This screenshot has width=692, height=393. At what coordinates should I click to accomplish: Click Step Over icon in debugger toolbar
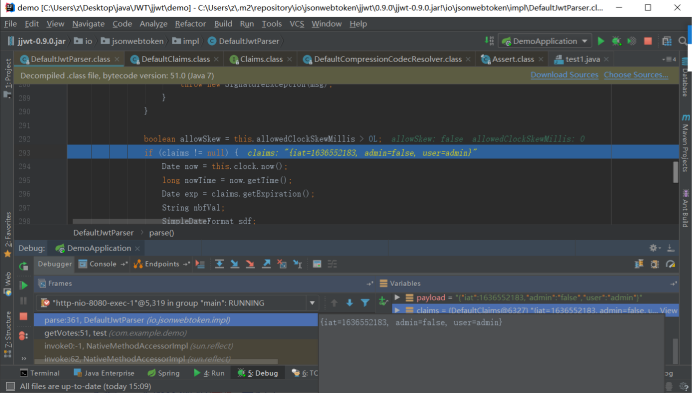(x=219, y=264)
